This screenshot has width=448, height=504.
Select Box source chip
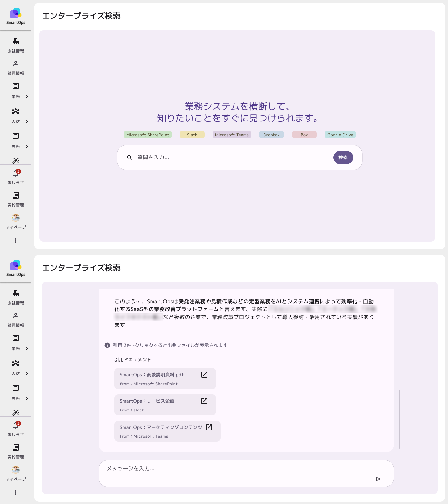coord(304,135)
